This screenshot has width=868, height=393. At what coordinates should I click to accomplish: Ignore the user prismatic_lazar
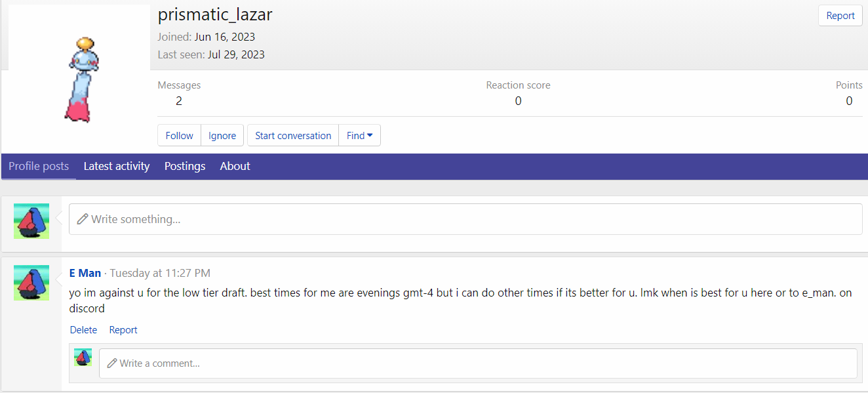pos(222,135)
